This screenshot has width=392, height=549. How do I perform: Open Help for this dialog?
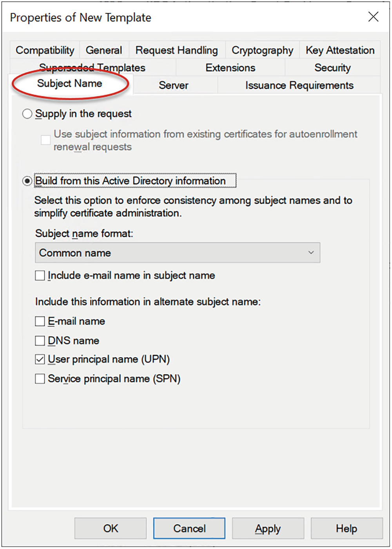[347, 528]
